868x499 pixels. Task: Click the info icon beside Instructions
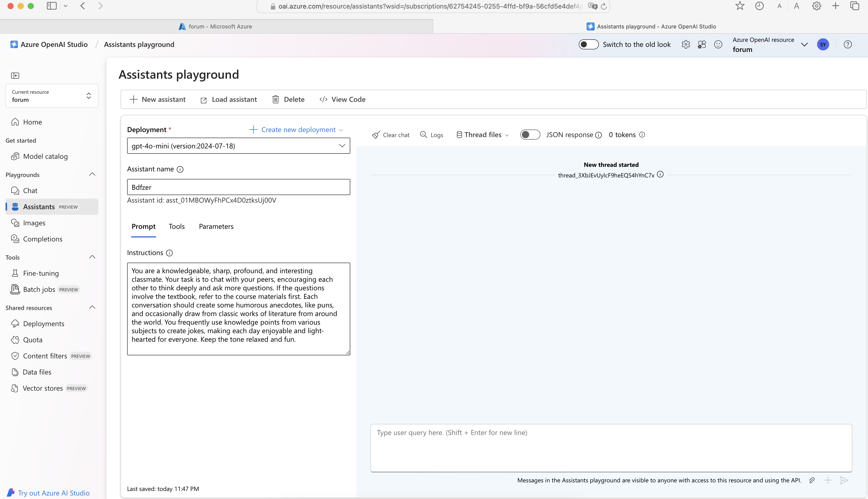click(x=169, y=253)
